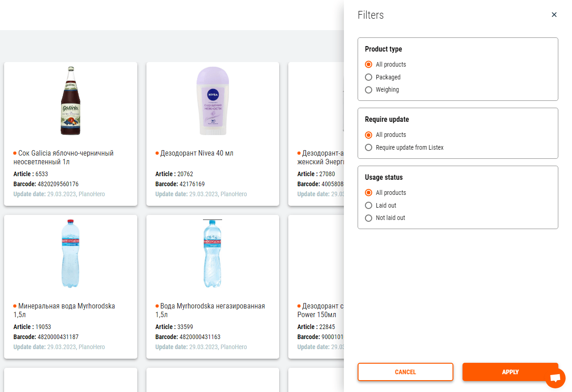The height and width of the screenshot is (392, 572).
Task: Apply the selected filters
Action: (510, 372)
